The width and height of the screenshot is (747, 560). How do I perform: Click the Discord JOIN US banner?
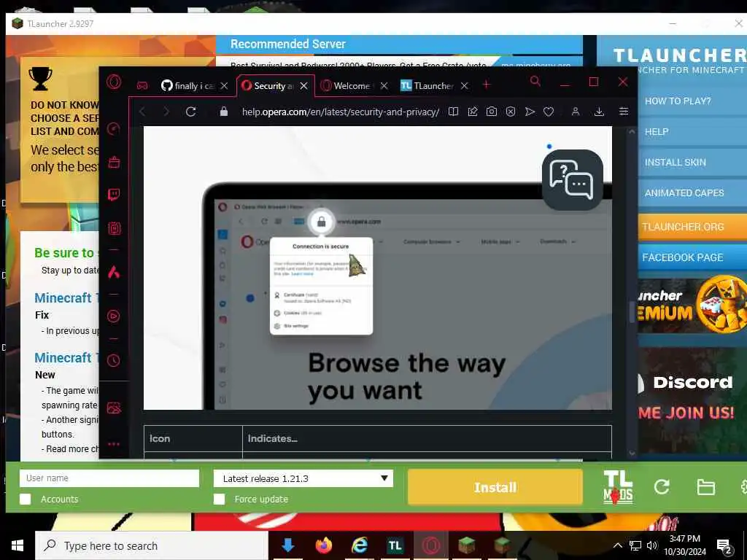692,400
